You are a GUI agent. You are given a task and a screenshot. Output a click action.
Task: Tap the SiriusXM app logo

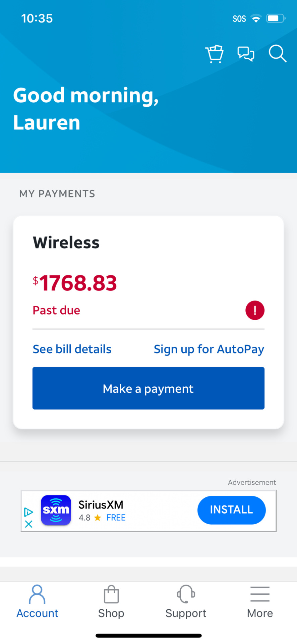(56, 510)
